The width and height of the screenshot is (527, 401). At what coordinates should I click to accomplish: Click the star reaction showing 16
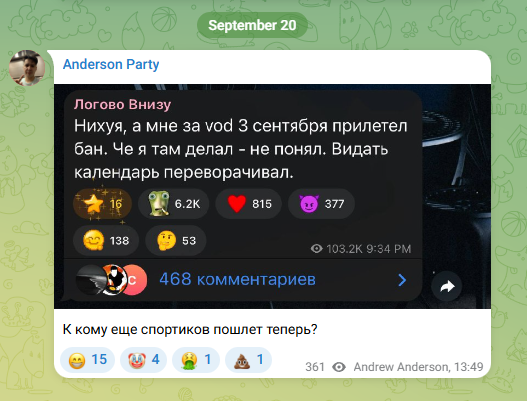pyautogui.click(x=102, y=204)
